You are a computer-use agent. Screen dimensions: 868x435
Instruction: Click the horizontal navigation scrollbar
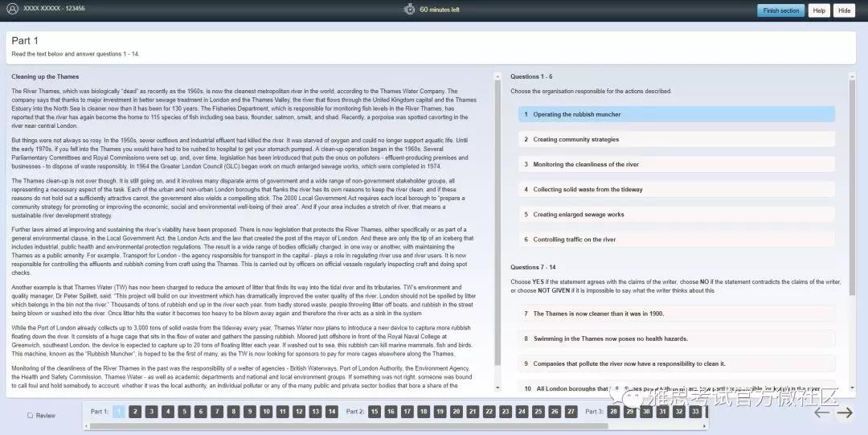coord(349,426)
